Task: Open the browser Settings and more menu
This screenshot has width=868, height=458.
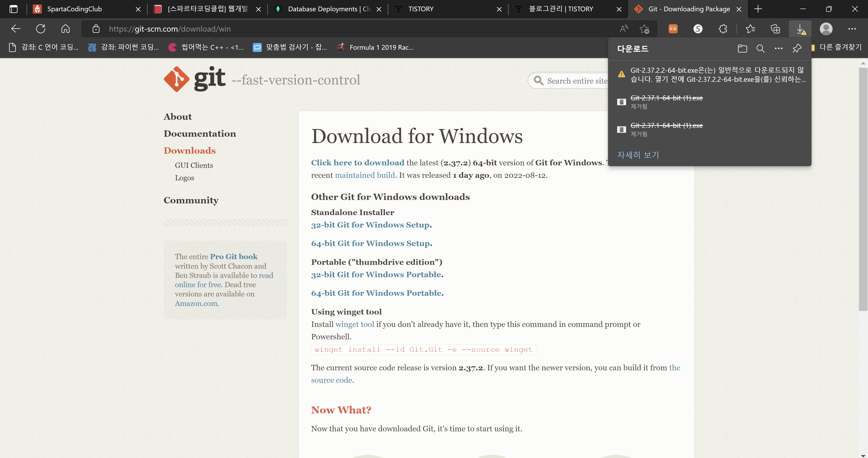Action: [852, 29]
